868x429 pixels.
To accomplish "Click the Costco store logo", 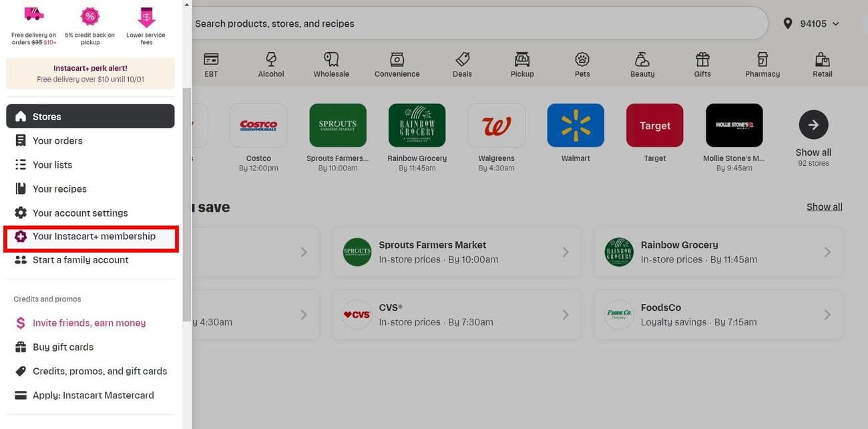I will click(258, 124).
